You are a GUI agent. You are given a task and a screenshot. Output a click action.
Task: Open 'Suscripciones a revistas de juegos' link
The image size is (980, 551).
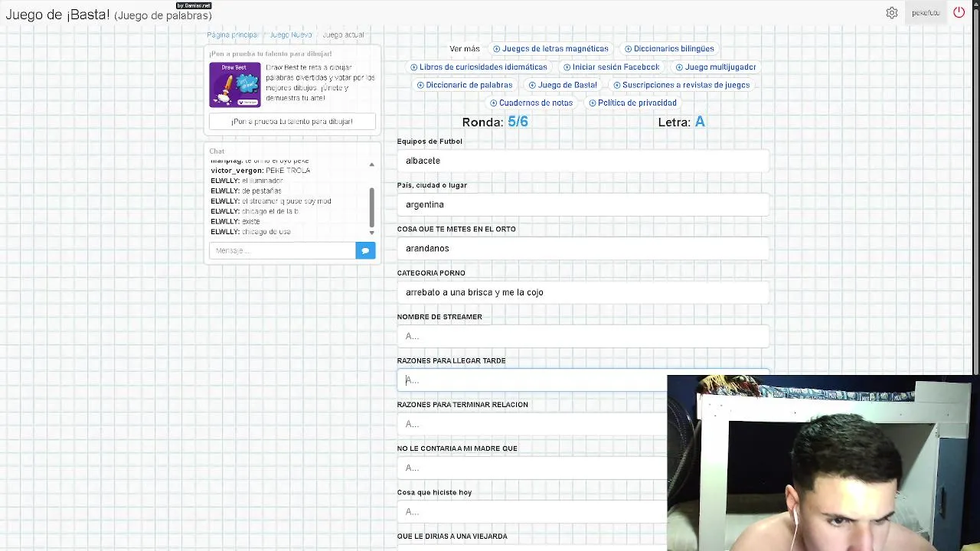pyautogui.click(x=681, y=85)
